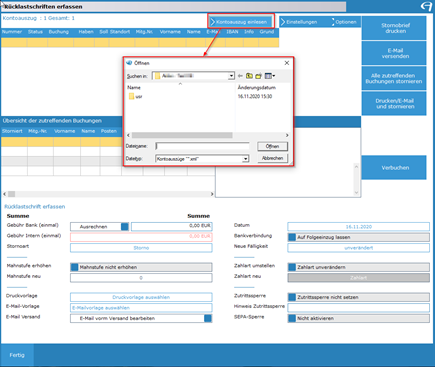
Task: Click Drucken/E-Mail und stornieren
Action: [395, 104]
